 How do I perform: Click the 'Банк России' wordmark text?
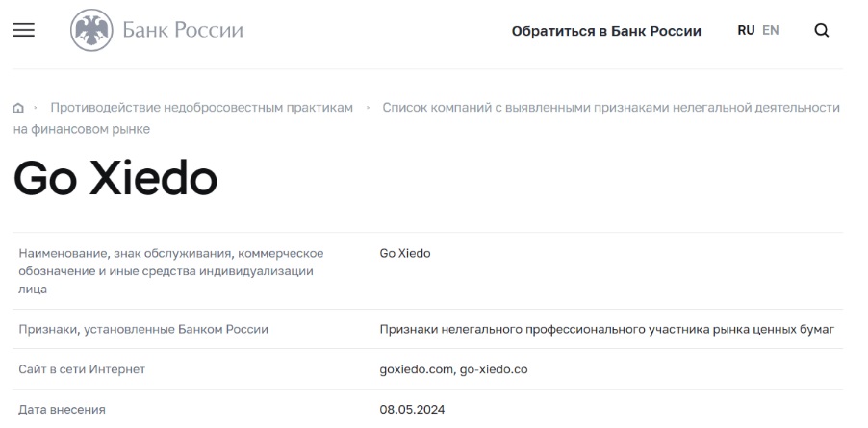[183, 31]
